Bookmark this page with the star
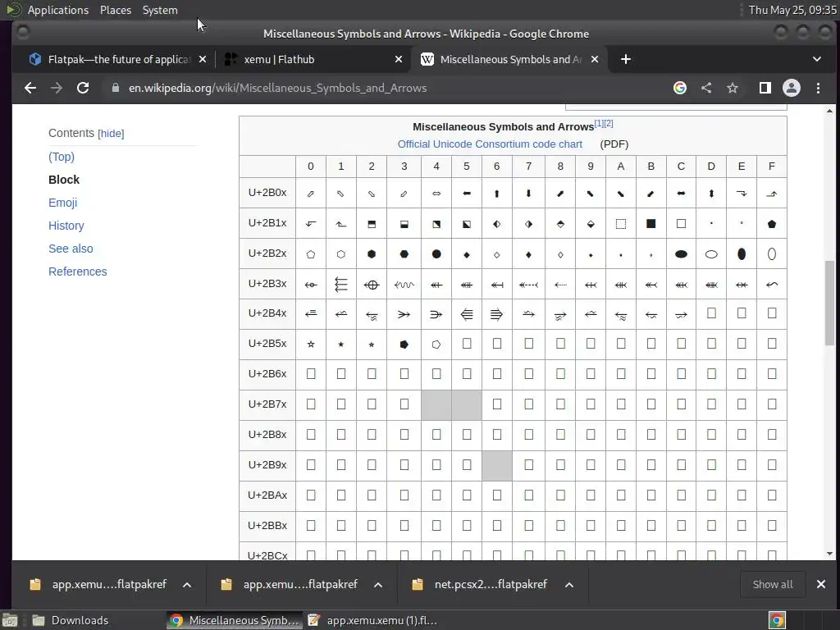The height and width of the screenshot is (630, 840). pyautogui.click(x=733, y=88)
